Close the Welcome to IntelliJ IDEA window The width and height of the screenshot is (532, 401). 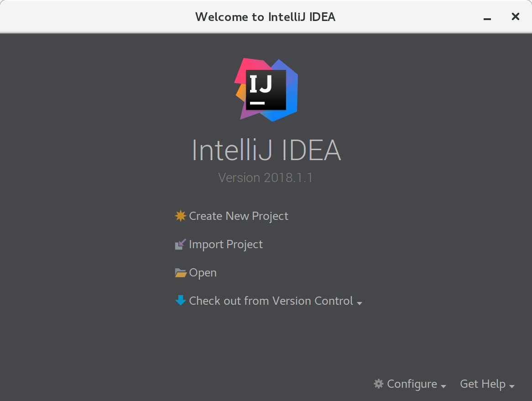click(x=515, y=17)
